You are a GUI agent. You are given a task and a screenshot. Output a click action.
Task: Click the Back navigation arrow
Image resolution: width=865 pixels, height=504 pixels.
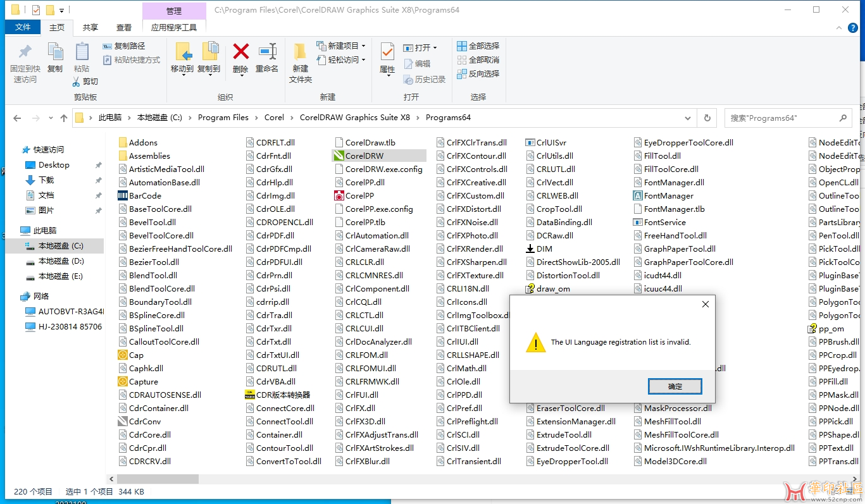[17, 118]
